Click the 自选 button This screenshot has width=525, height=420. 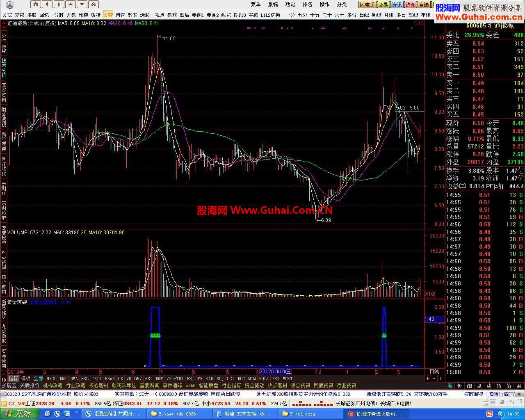coord(424,5)
